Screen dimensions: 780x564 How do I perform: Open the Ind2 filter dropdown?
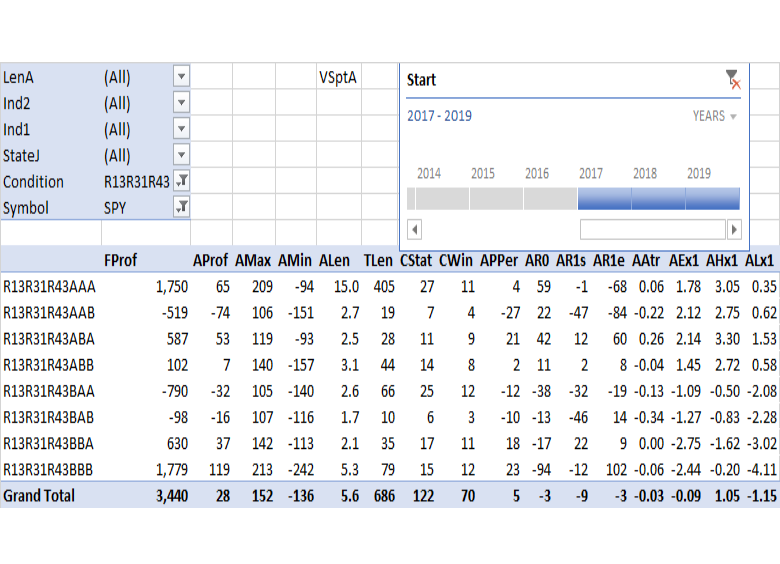coord(182,103)
